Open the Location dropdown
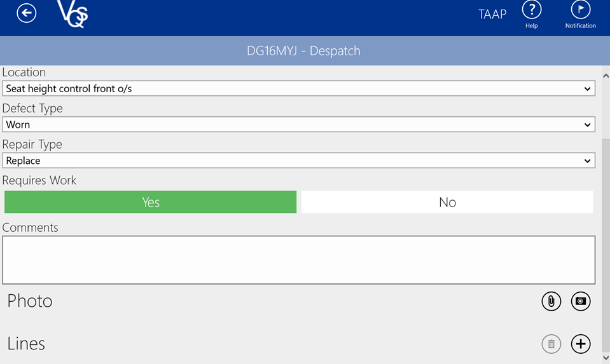610x364 pixels. (x=298, y=89)
